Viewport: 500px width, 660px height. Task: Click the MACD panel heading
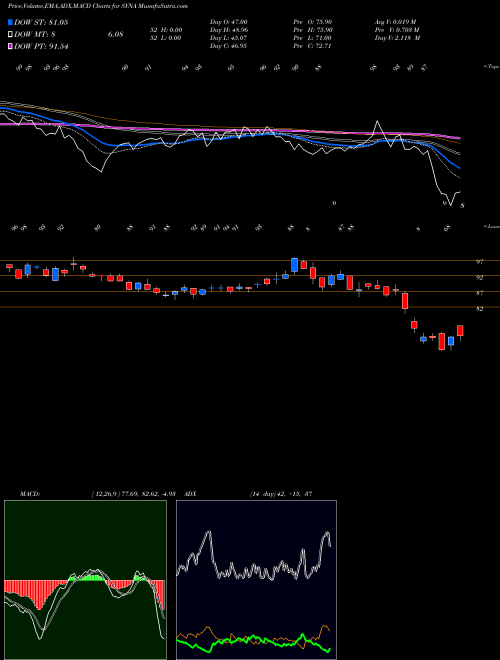pos(30,494)
